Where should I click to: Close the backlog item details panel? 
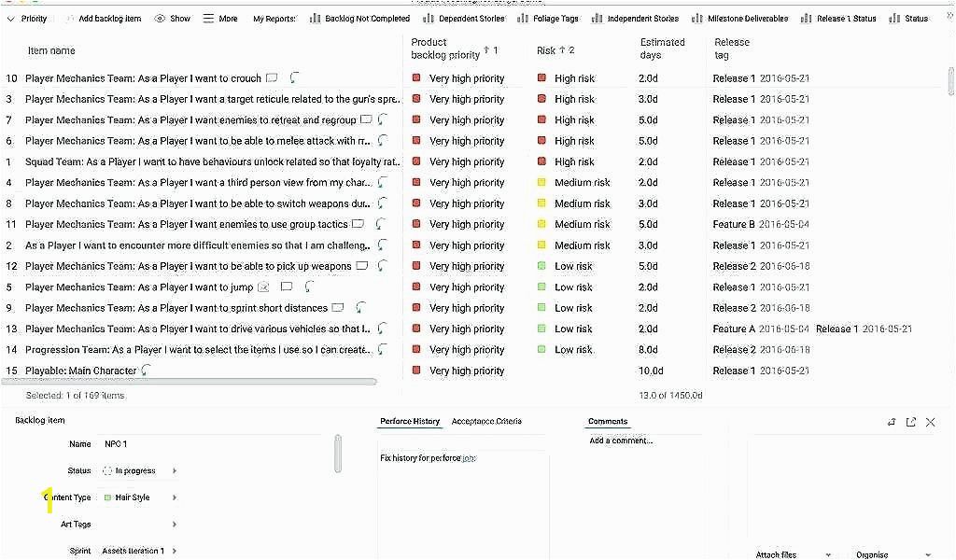[x=931, y=422]
